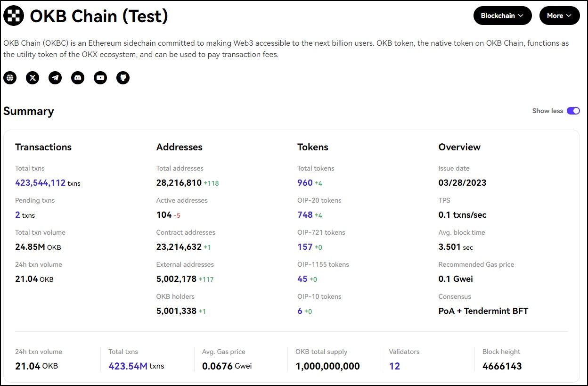The height and width of the screenshot is (386, 588).
Task: View the 748 OIP-20 tokens
Action: (x=305, y=215)
